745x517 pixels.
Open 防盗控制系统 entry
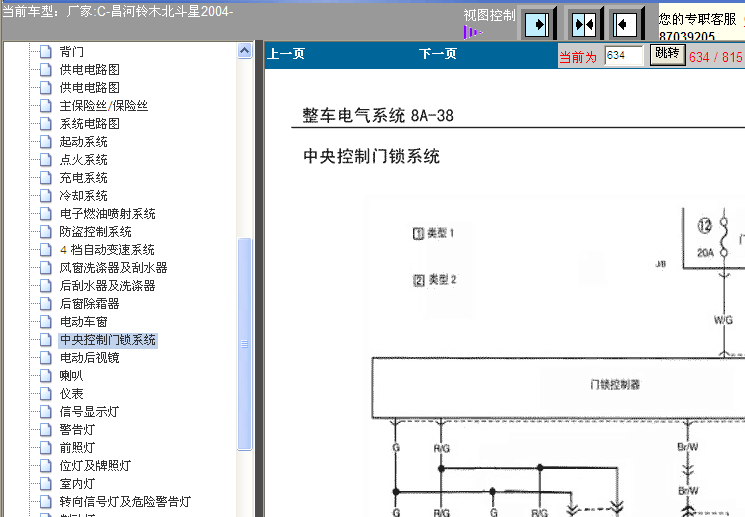pyautogui.click(x=96, y=231)
